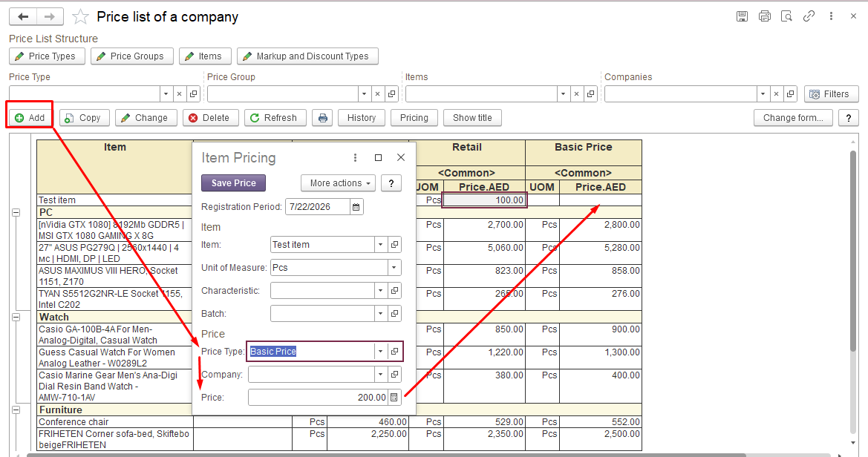Open the Companies filter selection form icon
Viewport: 868px width, 457px height.
click(791, 94)
